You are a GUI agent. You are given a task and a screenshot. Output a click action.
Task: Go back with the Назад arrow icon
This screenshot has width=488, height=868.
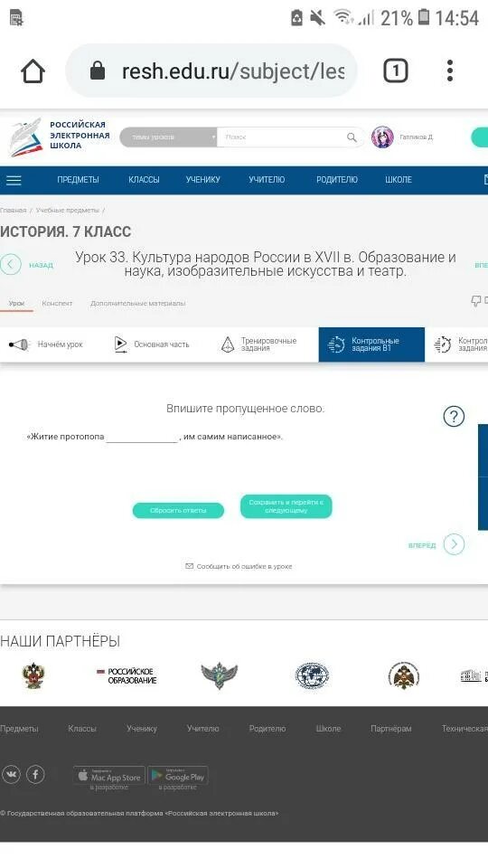(11, 265)
